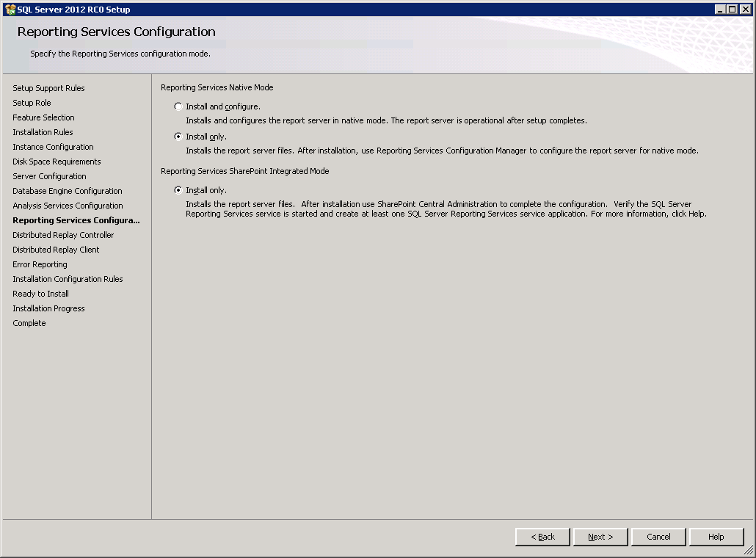
Task: Click the SQL Server Setup title bar icon
Action: point(10,10)
